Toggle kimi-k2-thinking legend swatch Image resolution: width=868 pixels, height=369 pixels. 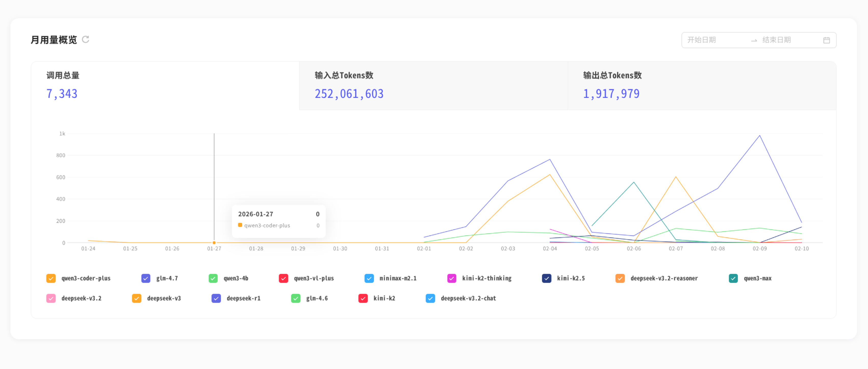452,278
